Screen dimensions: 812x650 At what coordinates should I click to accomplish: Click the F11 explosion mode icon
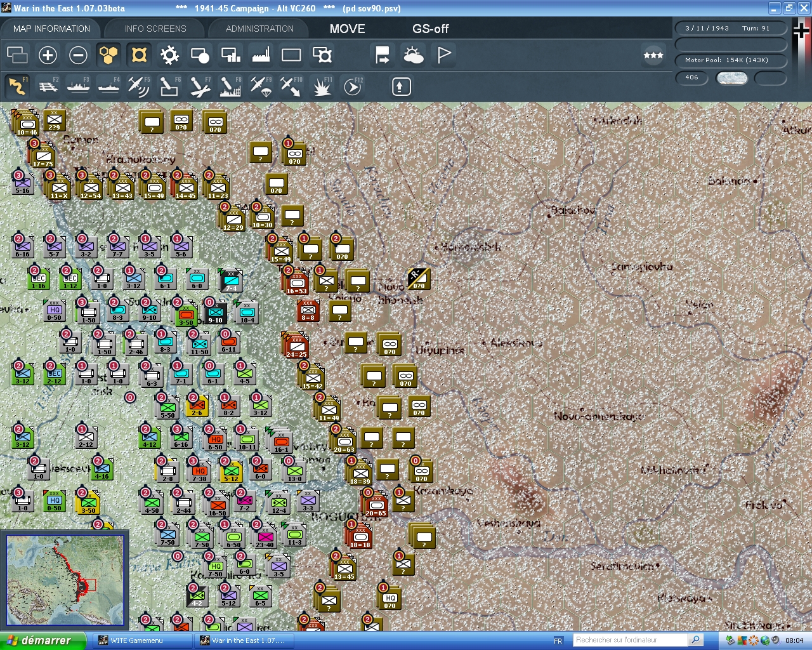322,86
